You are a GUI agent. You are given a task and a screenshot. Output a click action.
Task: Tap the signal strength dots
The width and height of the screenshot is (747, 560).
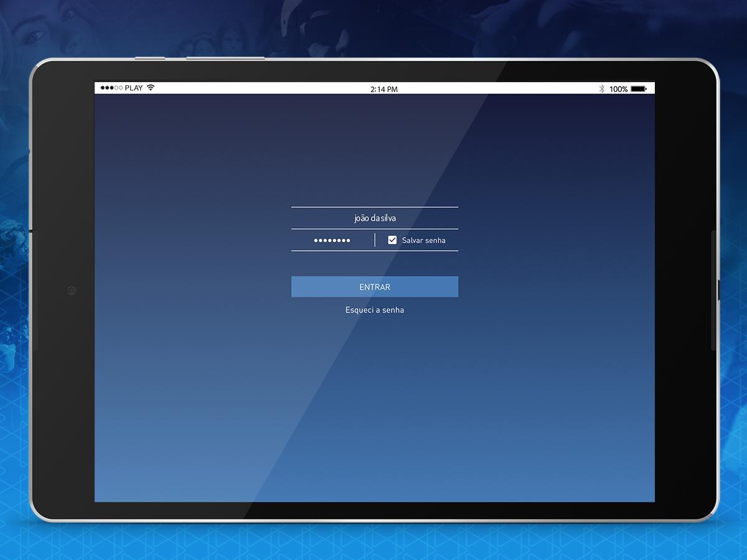click(x=111, y=88)
